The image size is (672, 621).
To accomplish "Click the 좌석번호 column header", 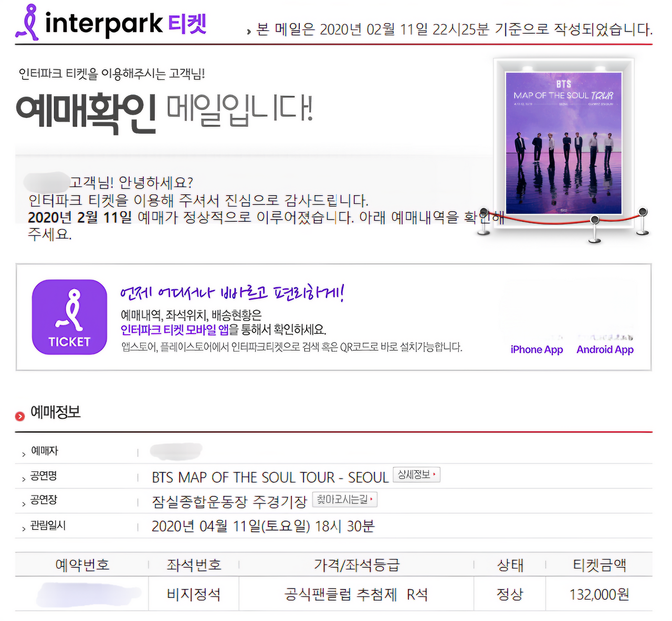I will tap(194, 565).
